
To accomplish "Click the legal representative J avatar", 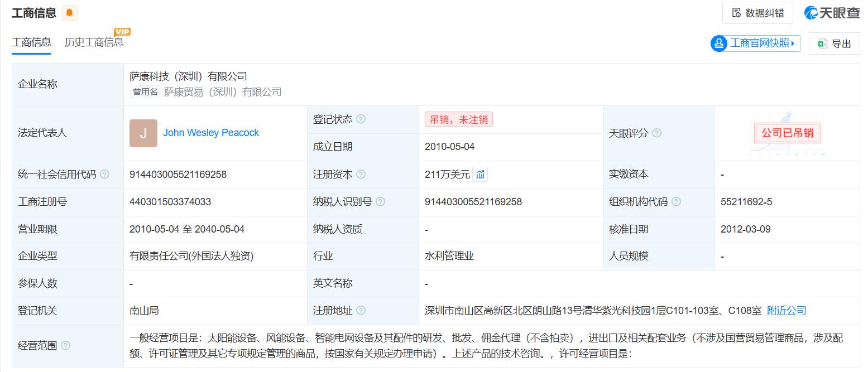I will [143, 133].
